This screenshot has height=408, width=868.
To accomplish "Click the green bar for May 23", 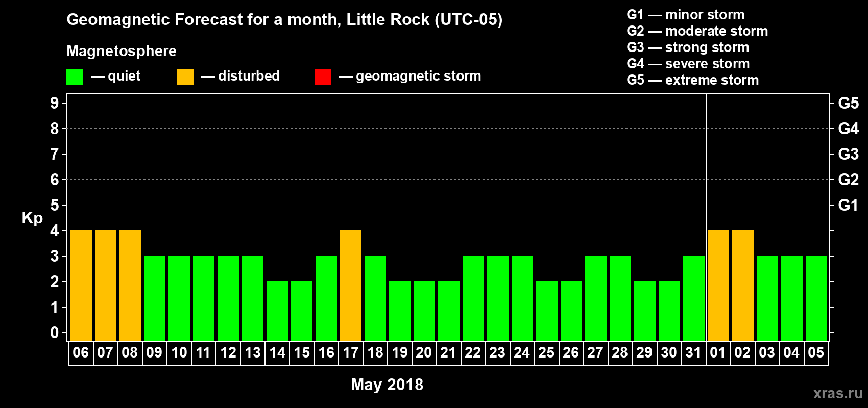I will tap(498, 298).
